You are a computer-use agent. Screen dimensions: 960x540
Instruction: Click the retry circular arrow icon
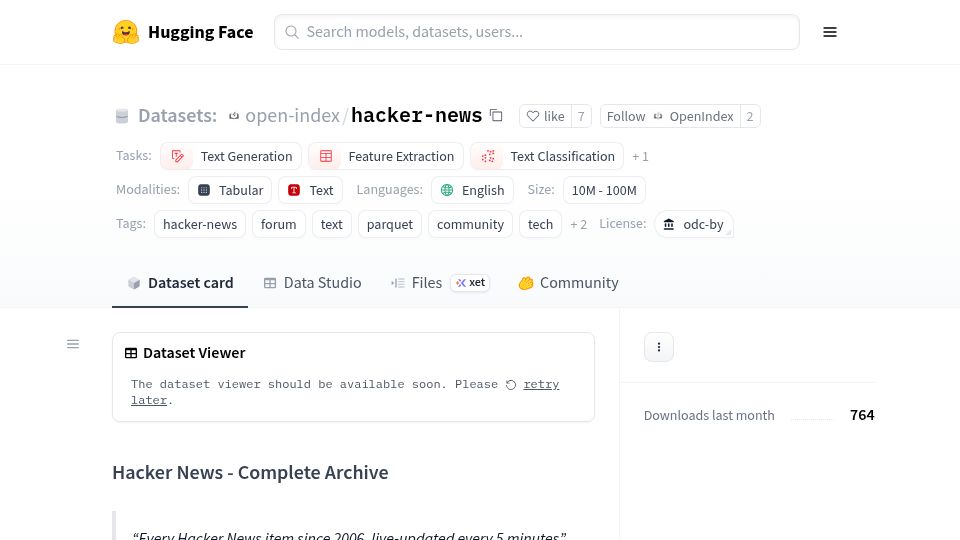(511, 384)
